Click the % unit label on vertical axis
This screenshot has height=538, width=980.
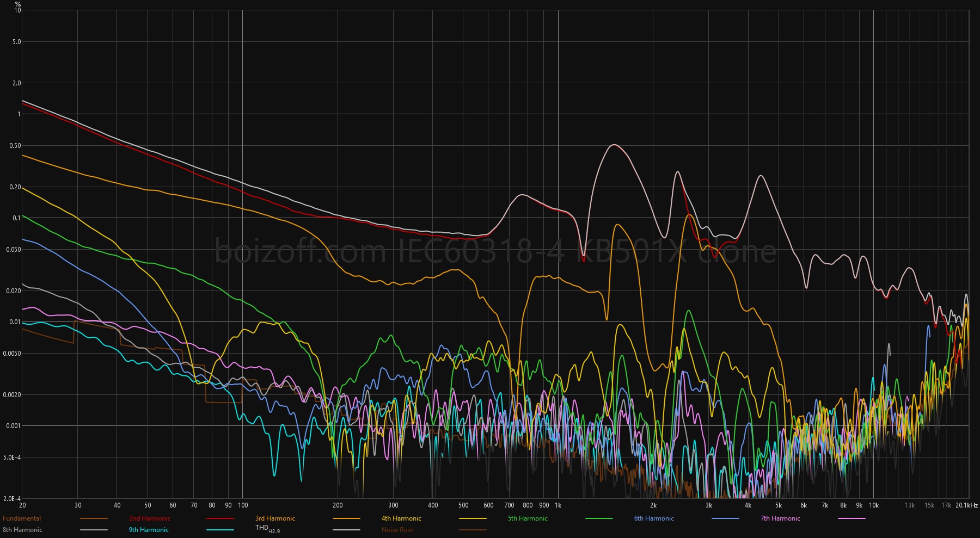pyautogui.click(x=18, y=4)
